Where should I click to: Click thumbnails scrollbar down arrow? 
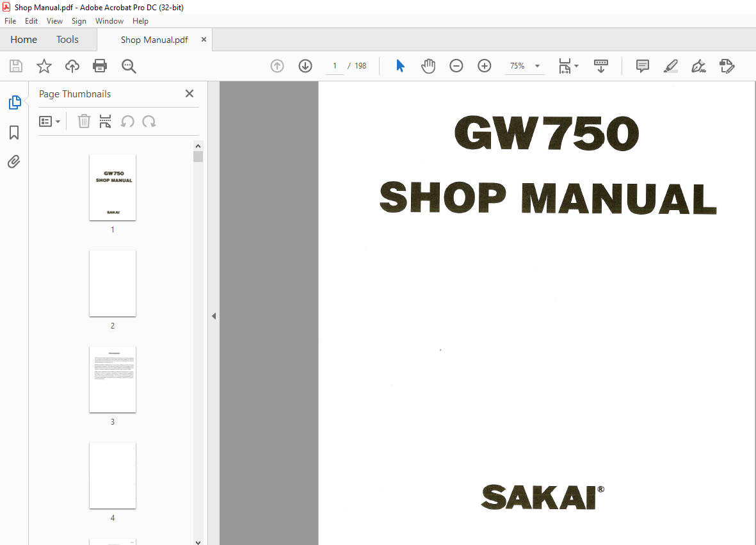click(198, 541)
